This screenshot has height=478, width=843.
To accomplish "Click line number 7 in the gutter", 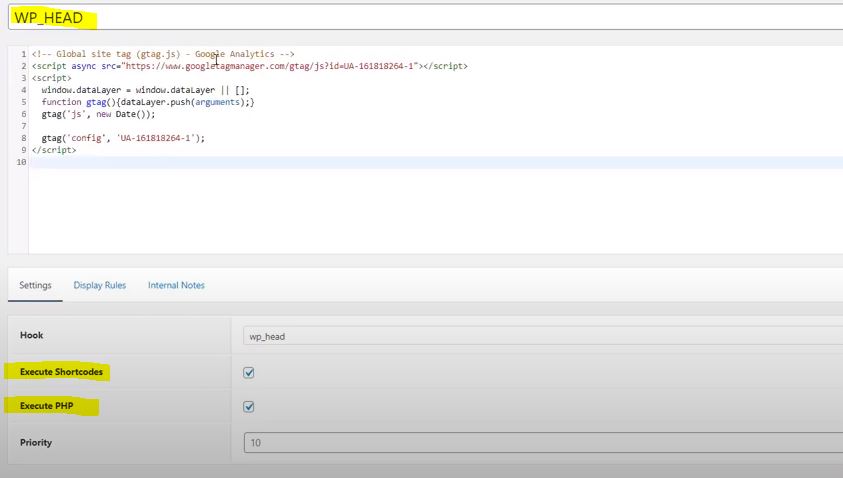I will [x=24, y=126].
